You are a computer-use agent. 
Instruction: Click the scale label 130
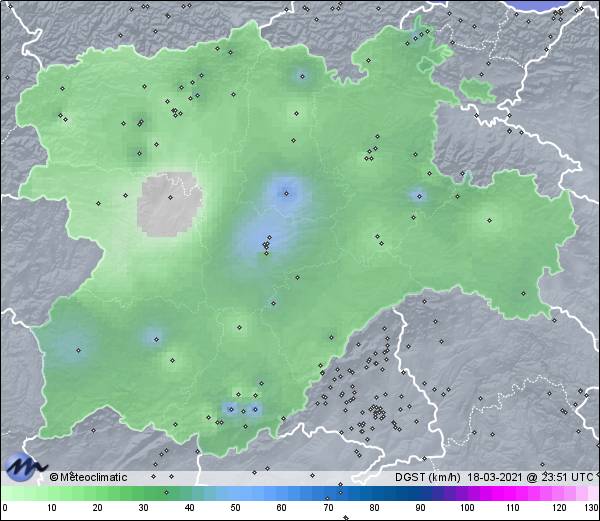(592, 508)
